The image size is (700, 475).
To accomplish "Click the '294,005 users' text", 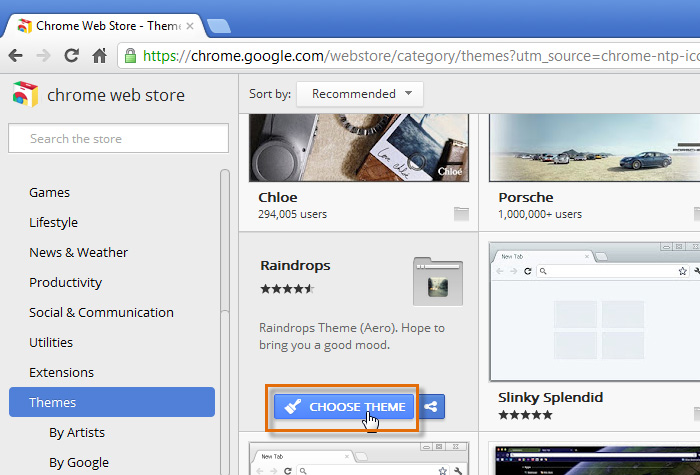I will pyautogui.click(x=292, y=214).
